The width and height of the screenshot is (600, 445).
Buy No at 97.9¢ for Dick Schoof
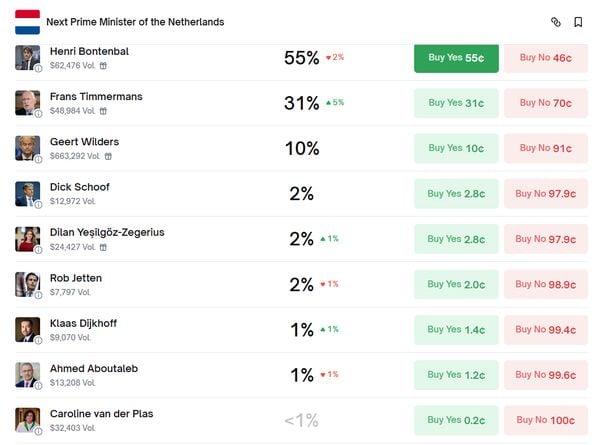pyautogui.click(x=546, y=194)
